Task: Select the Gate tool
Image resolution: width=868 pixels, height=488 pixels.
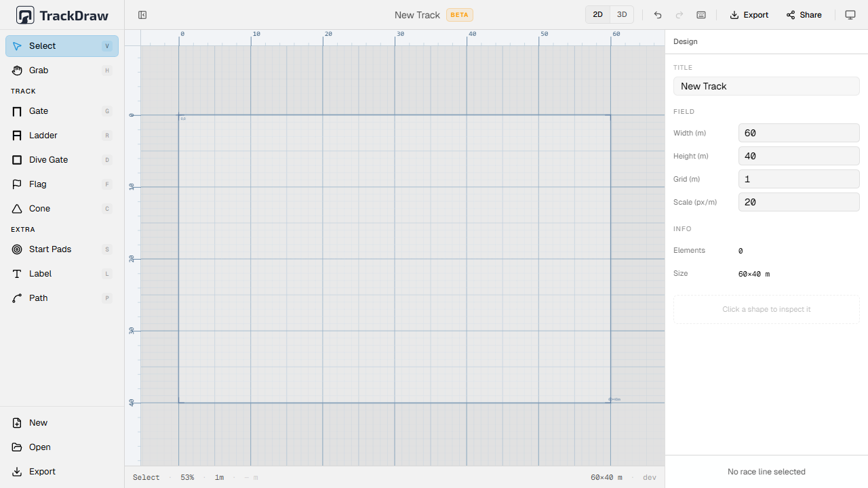Action: click(39, 111)
